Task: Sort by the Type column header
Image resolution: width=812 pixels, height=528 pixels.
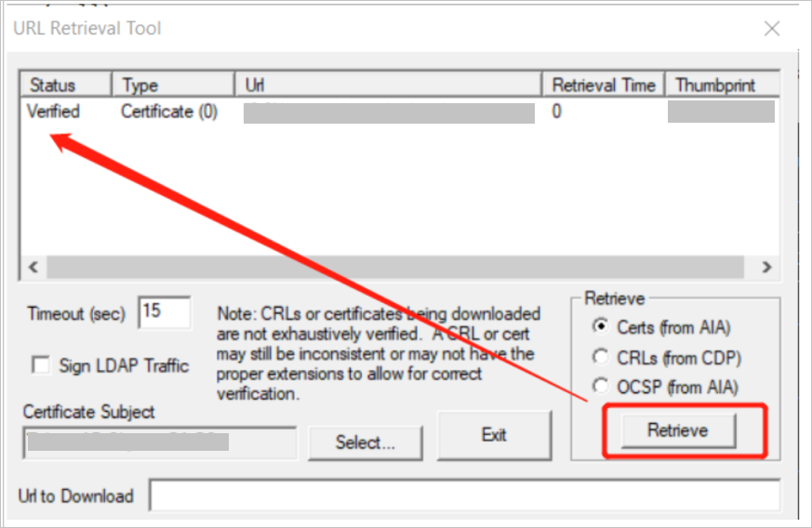Action: pos(173,85)
